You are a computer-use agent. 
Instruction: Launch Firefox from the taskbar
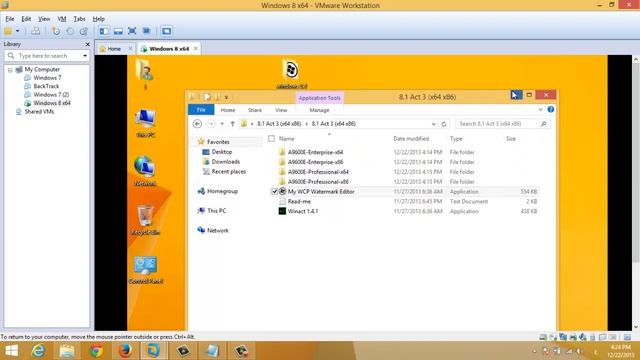[125, 351]
